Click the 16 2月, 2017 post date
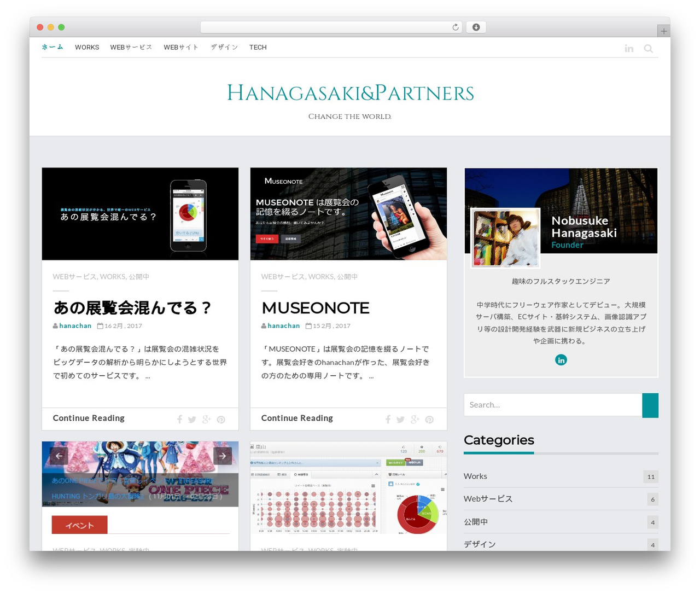 [123, 325]
